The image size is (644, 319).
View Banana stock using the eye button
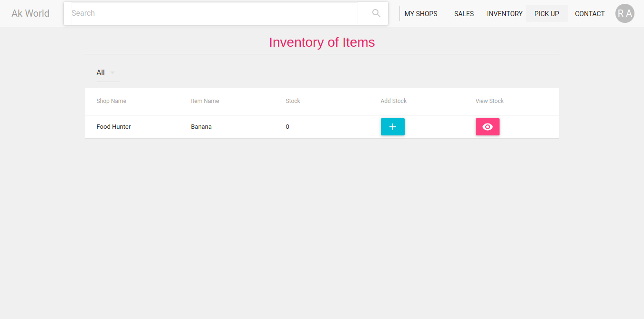pyautogui.click(x=487, y=127)
